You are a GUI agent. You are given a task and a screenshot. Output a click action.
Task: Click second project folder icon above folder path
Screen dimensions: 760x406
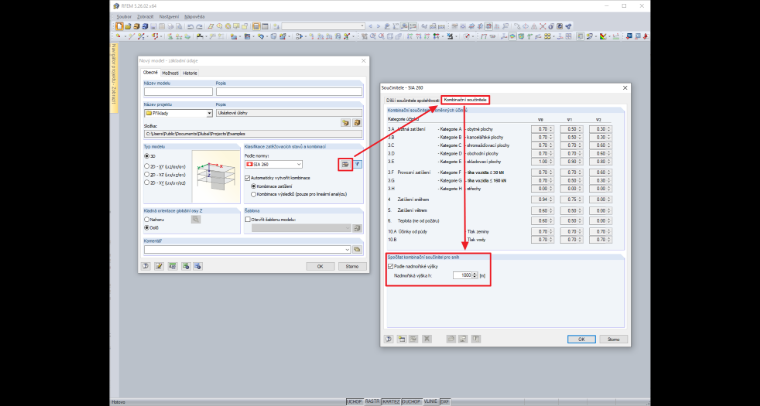click(x=357, y=123)
